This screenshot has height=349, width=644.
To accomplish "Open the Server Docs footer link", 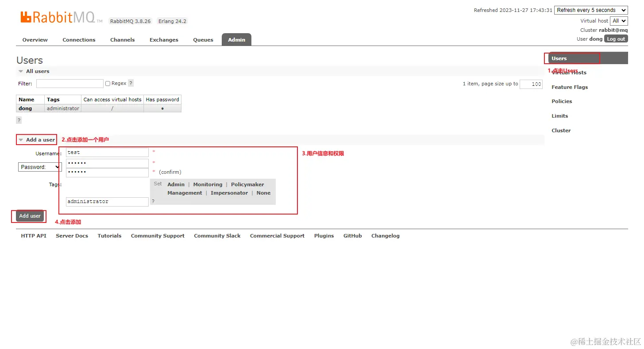I will pos(72,236).
